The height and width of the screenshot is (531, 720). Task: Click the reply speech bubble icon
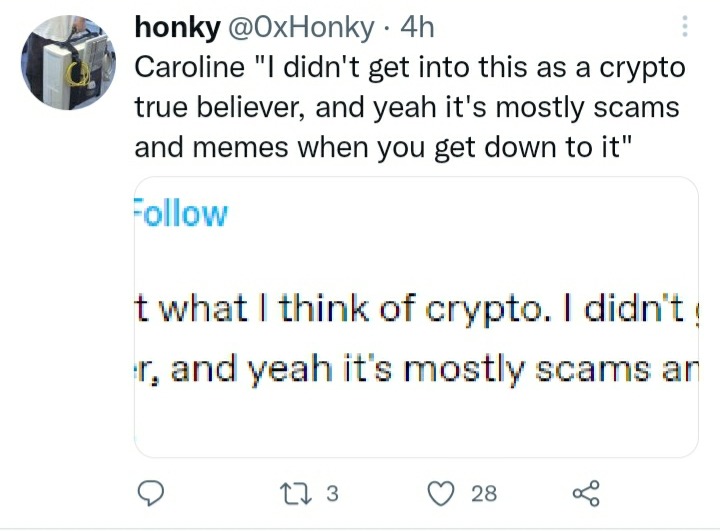150,493
